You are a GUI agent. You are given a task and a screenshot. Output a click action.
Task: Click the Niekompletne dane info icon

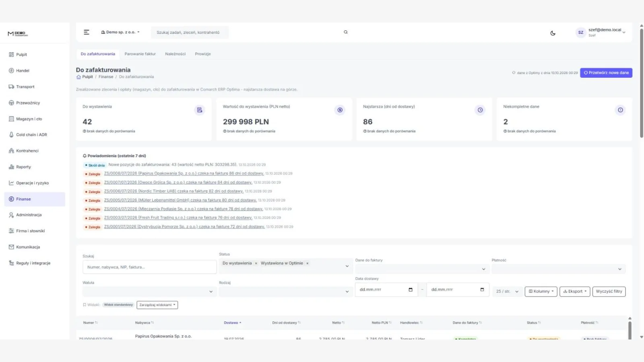pos(620,110)
